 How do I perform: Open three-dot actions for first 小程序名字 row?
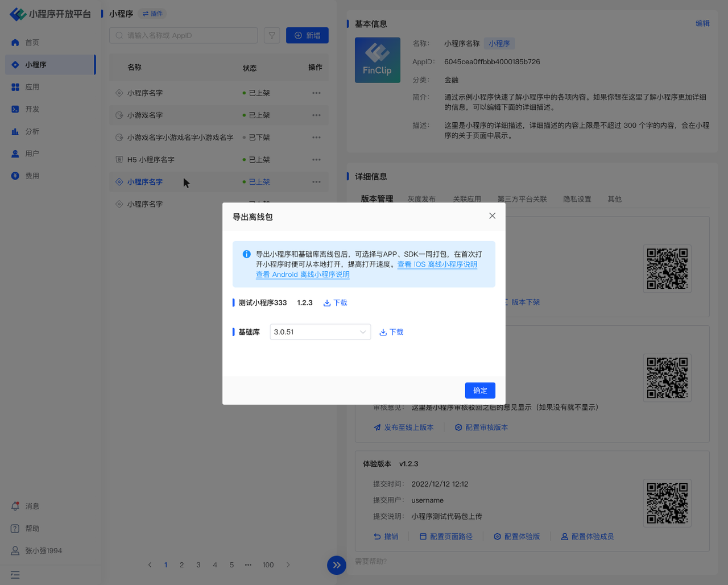[316, 93]
